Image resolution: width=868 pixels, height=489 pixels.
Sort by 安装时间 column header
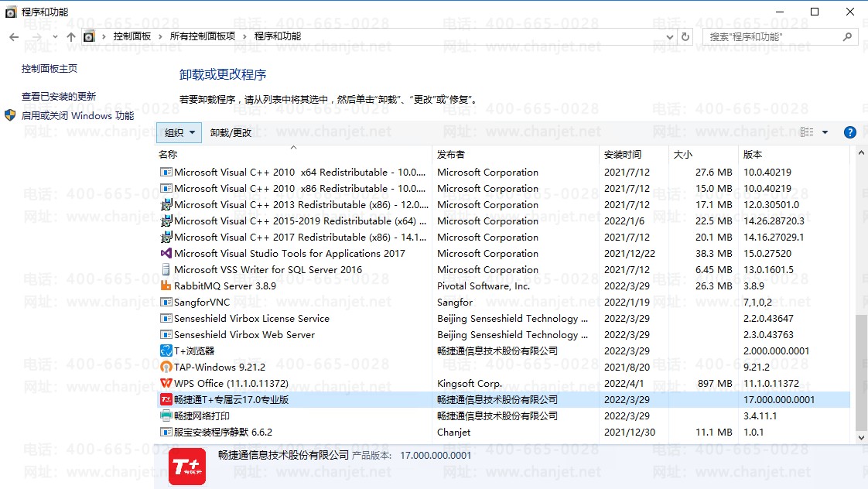point(623,155)
